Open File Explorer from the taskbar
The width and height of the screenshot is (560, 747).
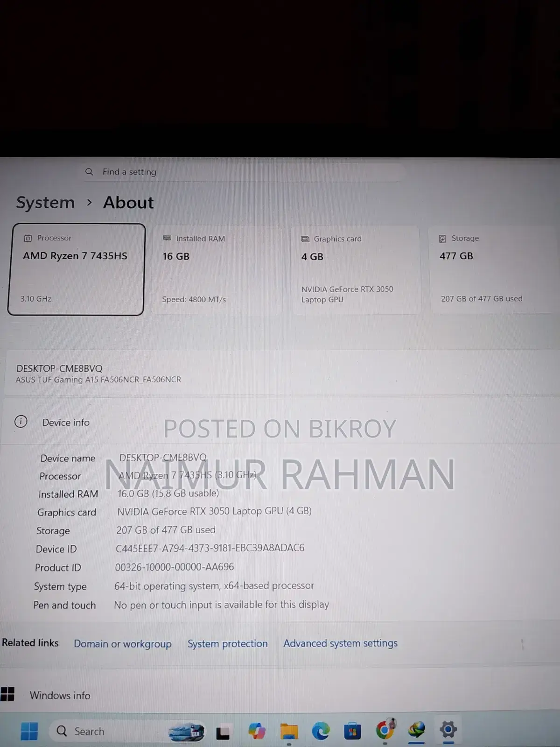[x=289, y=731]
